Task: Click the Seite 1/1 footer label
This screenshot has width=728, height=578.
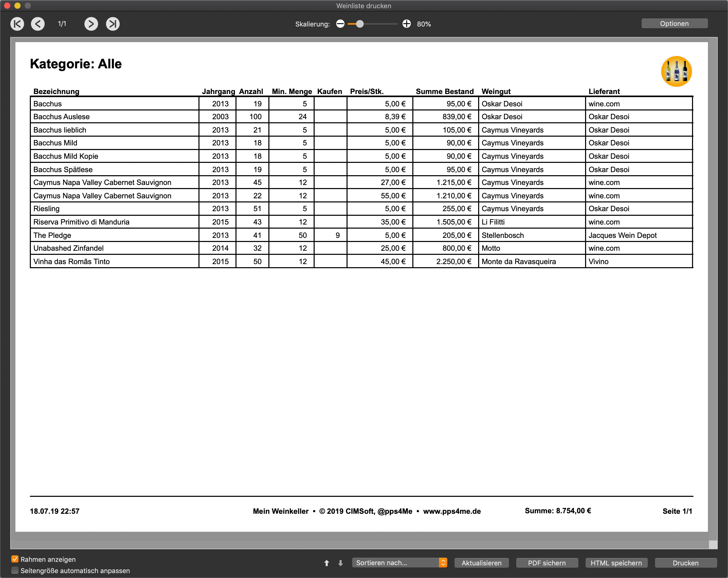Action: pos(677,511)
